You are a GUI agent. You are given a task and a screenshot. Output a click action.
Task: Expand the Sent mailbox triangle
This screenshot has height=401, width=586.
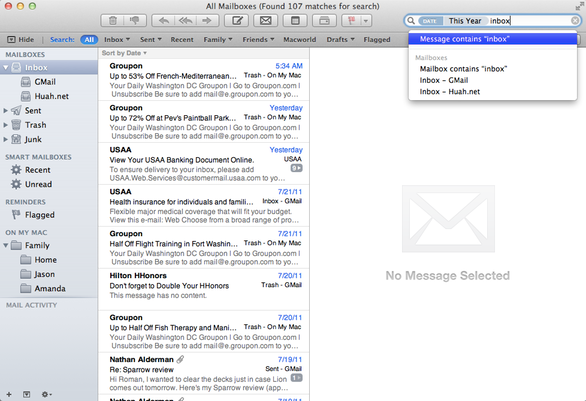tap(6, 111)
